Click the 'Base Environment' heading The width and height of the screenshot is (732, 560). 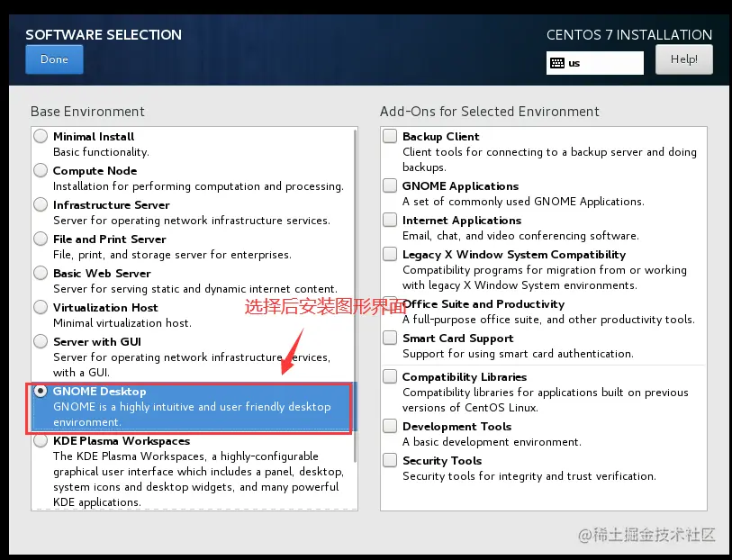87,112
